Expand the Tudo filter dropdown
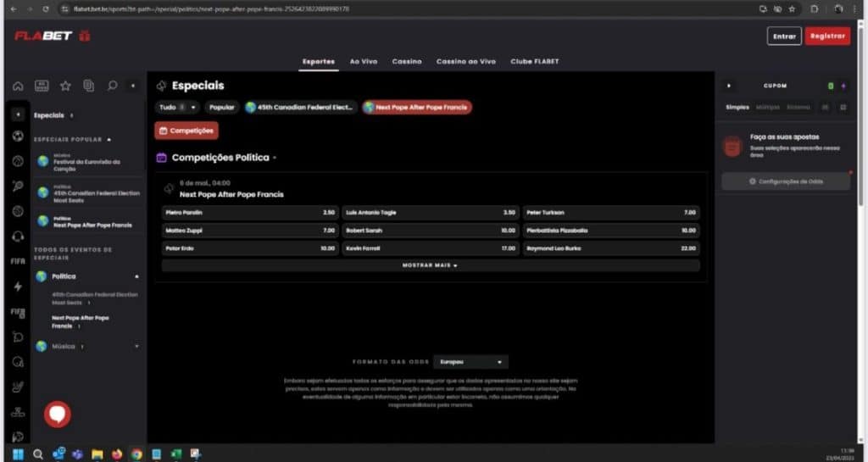Screen dimensions: 868x462 (177, 108)
